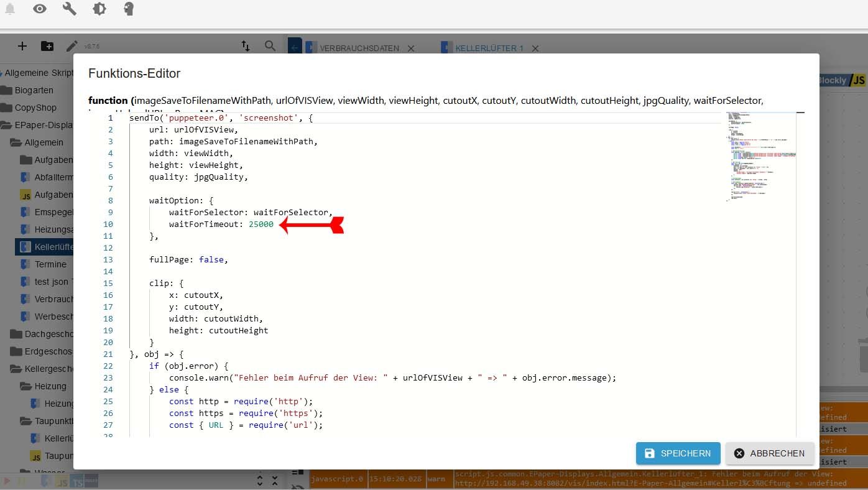
Task: Click the javascript.0 log entry cell
Action: coord(337,479)
